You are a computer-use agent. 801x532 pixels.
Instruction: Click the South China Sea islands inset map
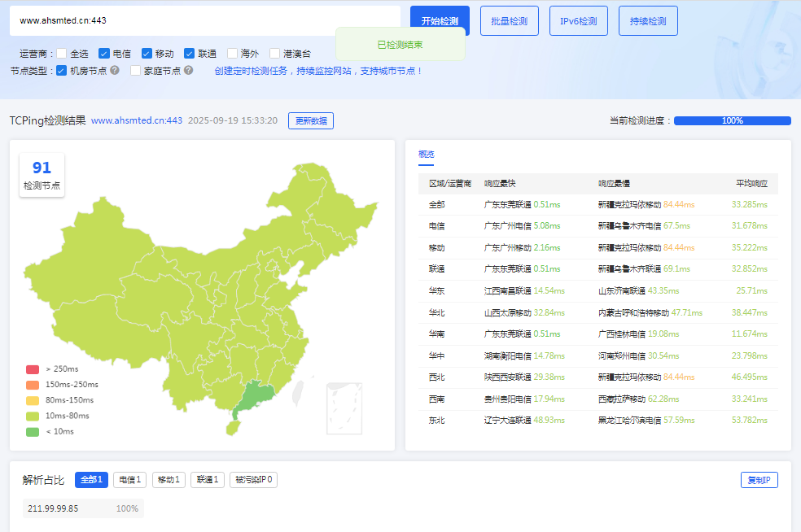[x=344, y=408]
